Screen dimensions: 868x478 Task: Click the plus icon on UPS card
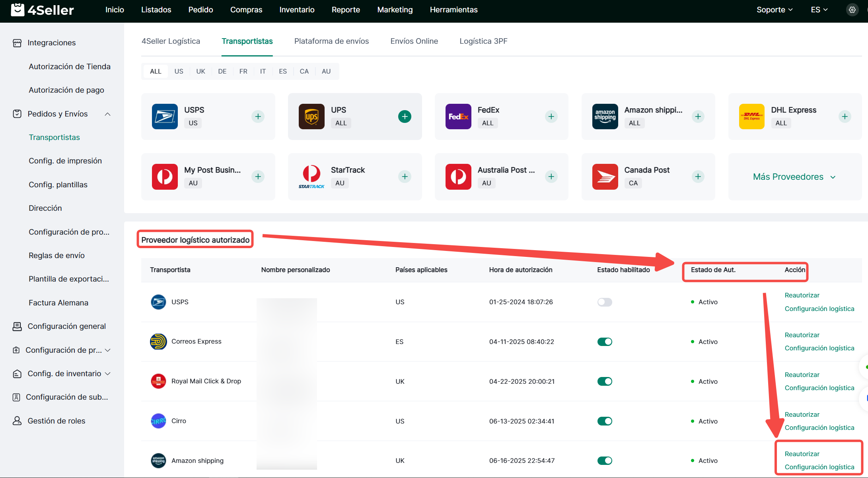click(x=405, y=117)
